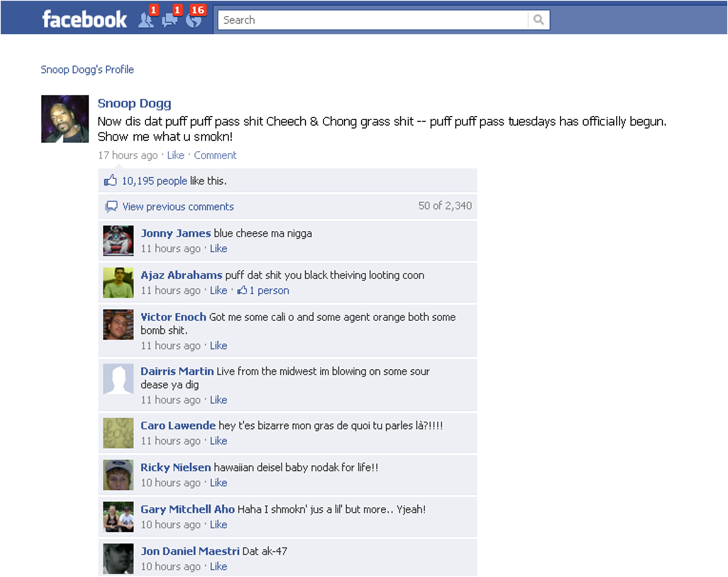Like Jonny James' comment
The height and width of the screenshot is (577, 728).
pyautogui.click(x=218, y=249)
